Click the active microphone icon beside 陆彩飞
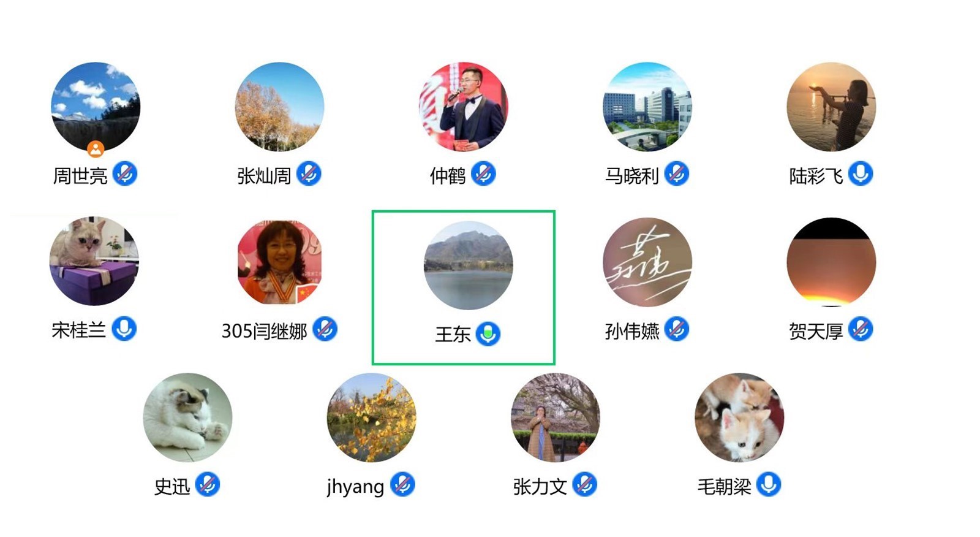Viewport: 980px width, 537px height. pyautogui.click(x=861, y=174)
